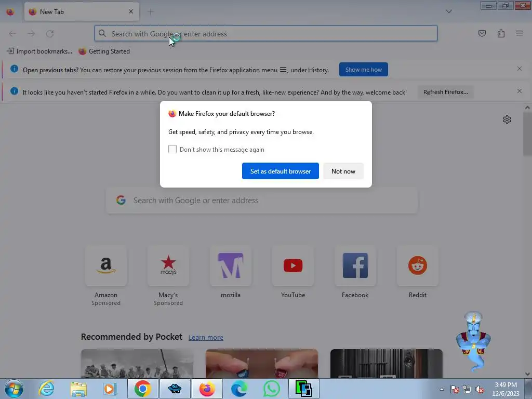Open Getting Started bookmark
The image size is (532, 399).
104,51
